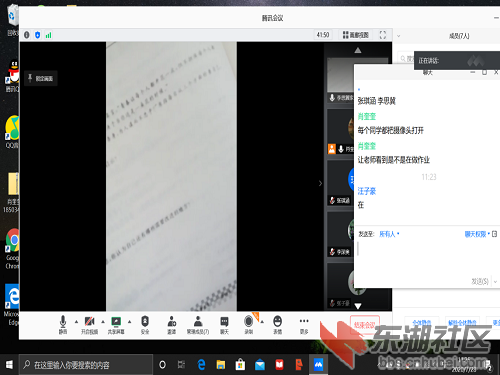500x375 pixels.
Task: Open the meeting info circle icon
Action: pos(27,35)
